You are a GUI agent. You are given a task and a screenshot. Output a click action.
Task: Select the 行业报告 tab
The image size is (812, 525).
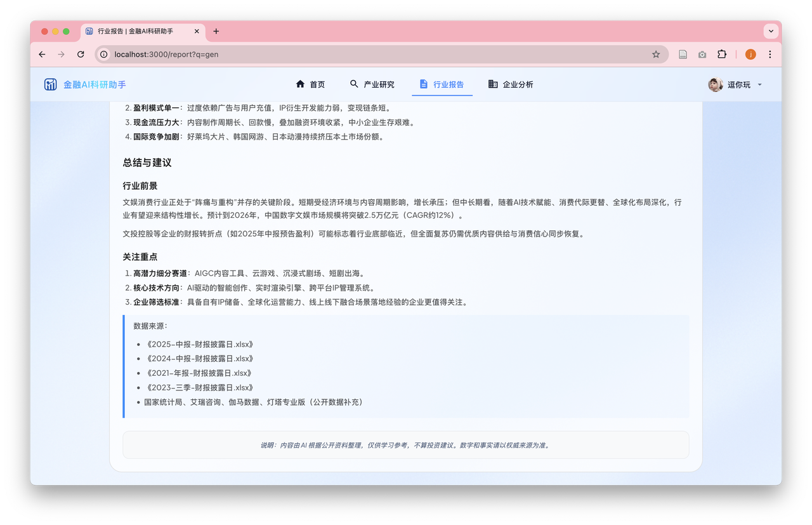[x=442, y=84]
